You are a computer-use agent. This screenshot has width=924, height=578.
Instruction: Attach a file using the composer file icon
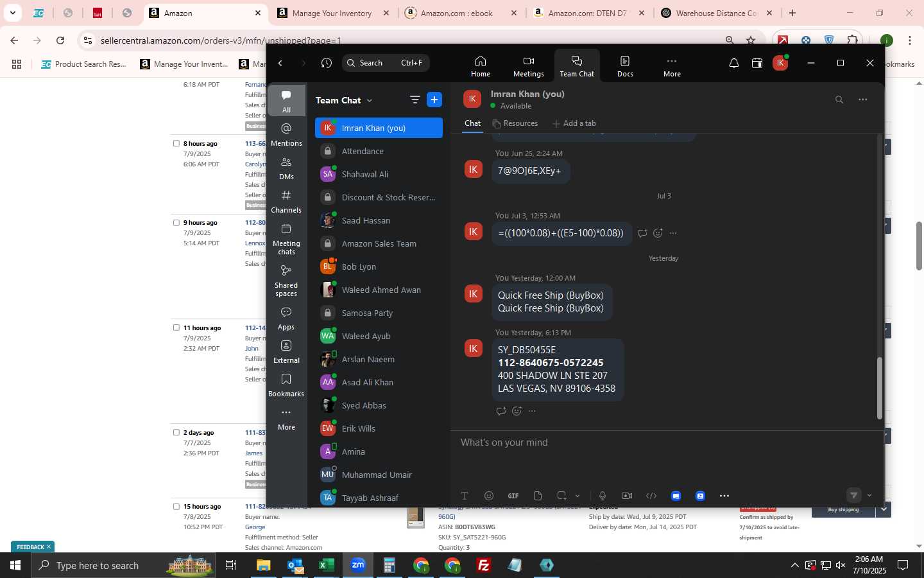pyautogui.click(x=538, y=496)
